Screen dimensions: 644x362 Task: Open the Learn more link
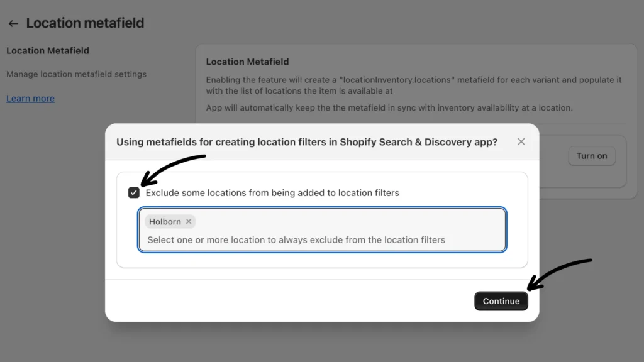point(30,99)
